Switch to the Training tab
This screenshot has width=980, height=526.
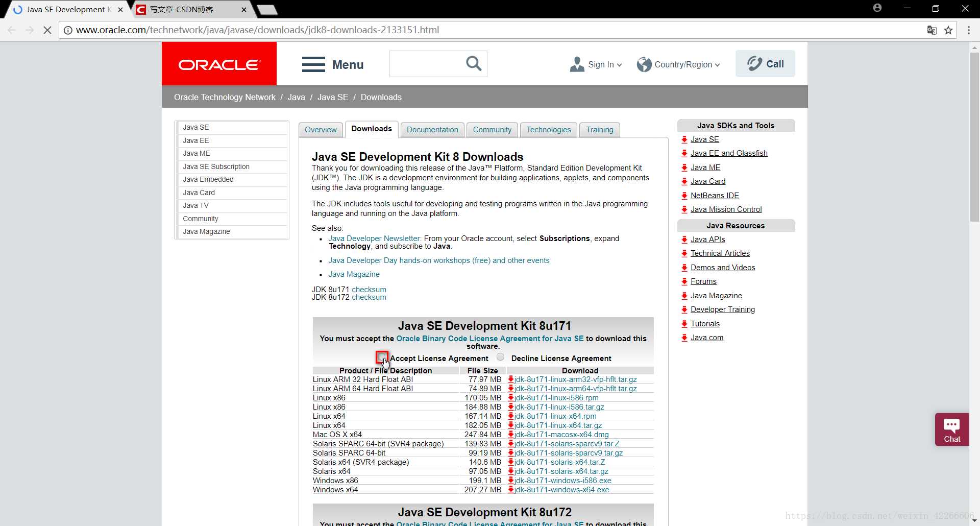[600, 130]
